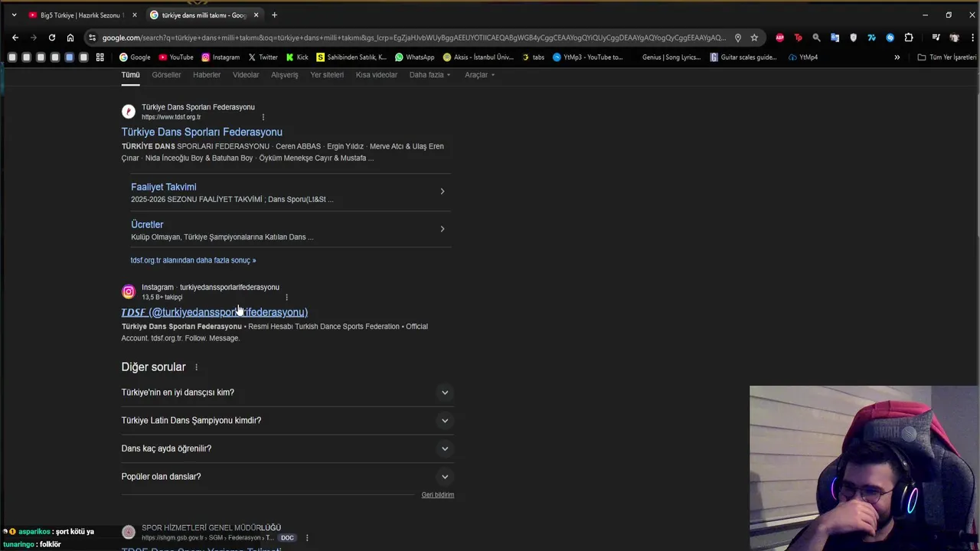
Task: Show hidden bookmarks with double chevron
Action: 897,57
